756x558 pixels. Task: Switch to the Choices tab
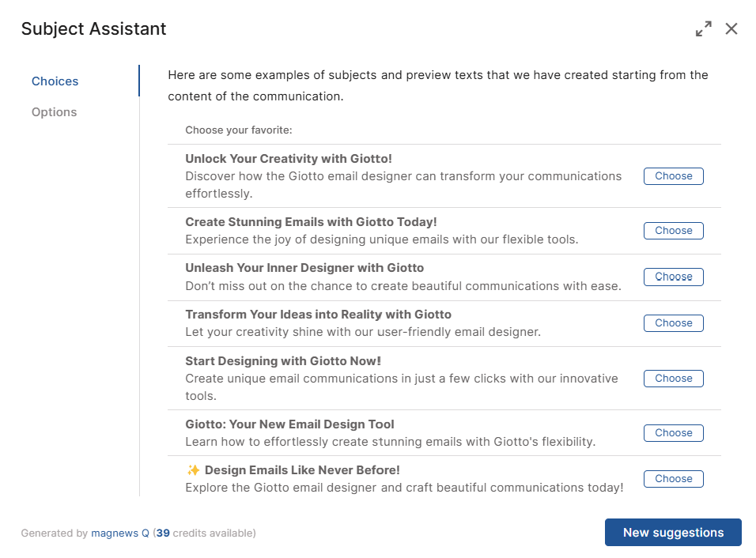(55, 81)
